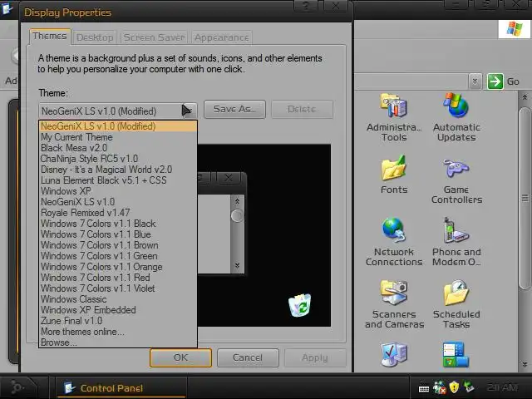Click the Save As button
The image size is (532, 399).
pos(234,109)
